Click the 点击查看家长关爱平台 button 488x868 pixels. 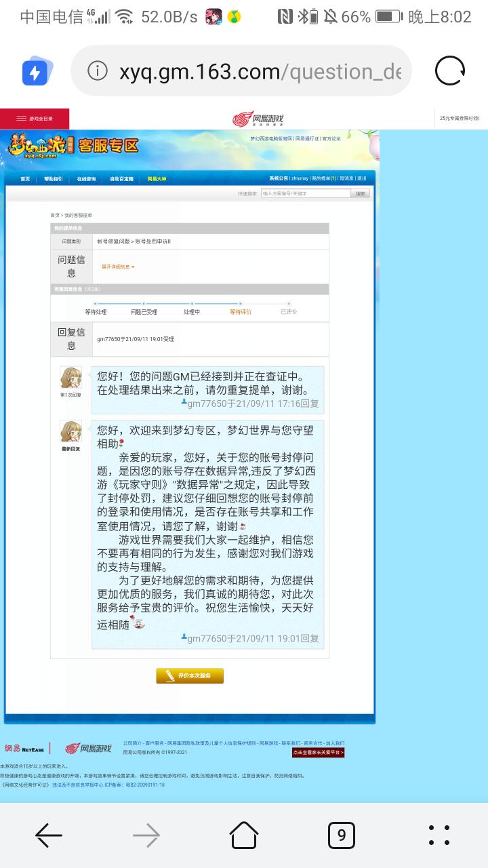(319, 753)
